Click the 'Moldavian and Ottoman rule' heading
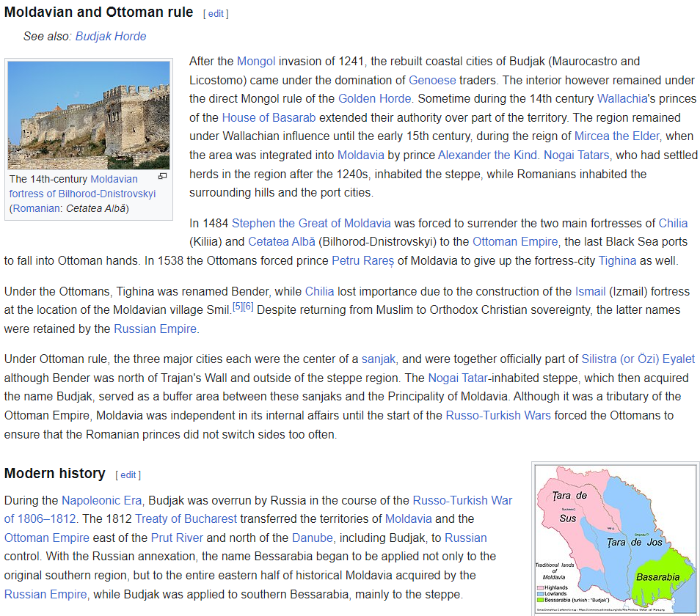This screenshot has height=616, width=700. click(98, 12)
